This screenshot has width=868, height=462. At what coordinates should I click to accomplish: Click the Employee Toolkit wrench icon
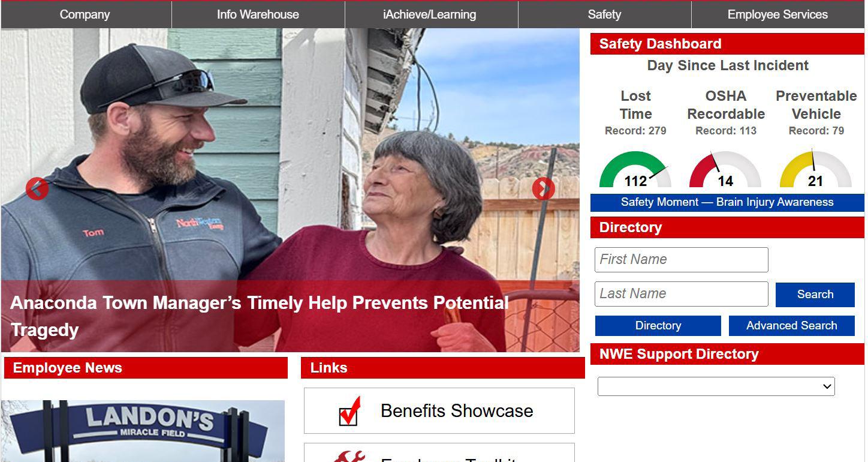[x=350, y=457]
